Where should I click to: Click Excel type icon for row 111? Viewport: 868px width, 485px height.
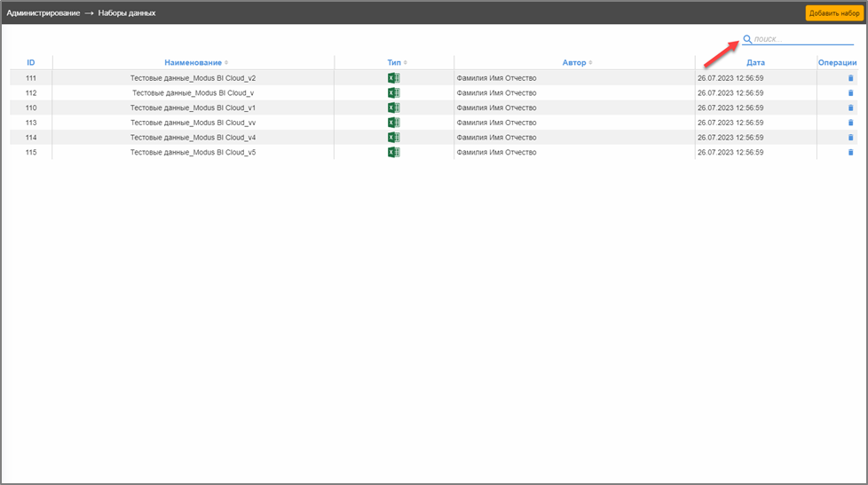coord(394,78)
